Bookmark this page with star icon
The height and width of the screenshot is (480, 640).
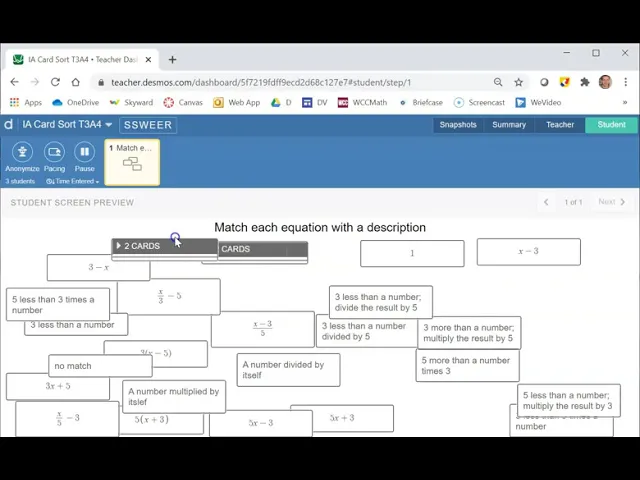pyautogui.click(x=518, y=82)
